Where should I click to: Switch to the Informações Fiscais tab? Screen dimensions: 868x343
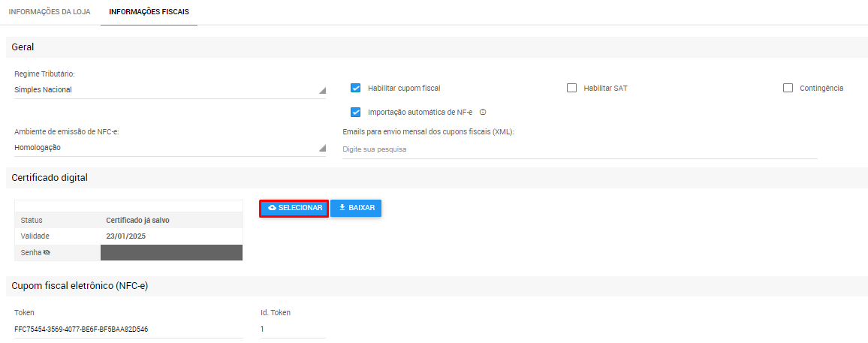pos(149,12)
